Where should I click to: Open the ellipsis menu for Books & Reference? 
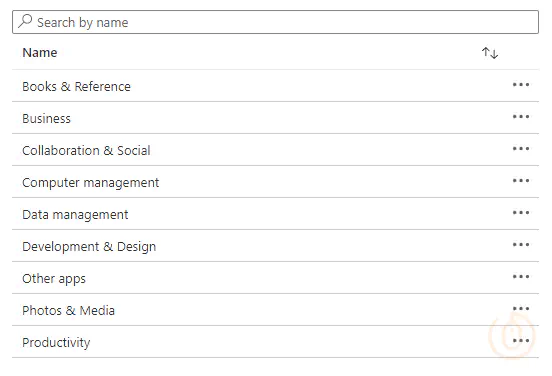click(521, 84)
